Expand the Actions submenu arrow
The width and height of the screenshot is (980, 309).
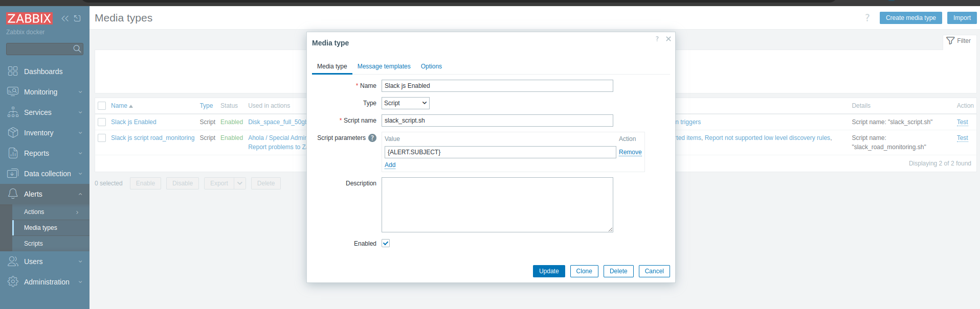point(77,212)
